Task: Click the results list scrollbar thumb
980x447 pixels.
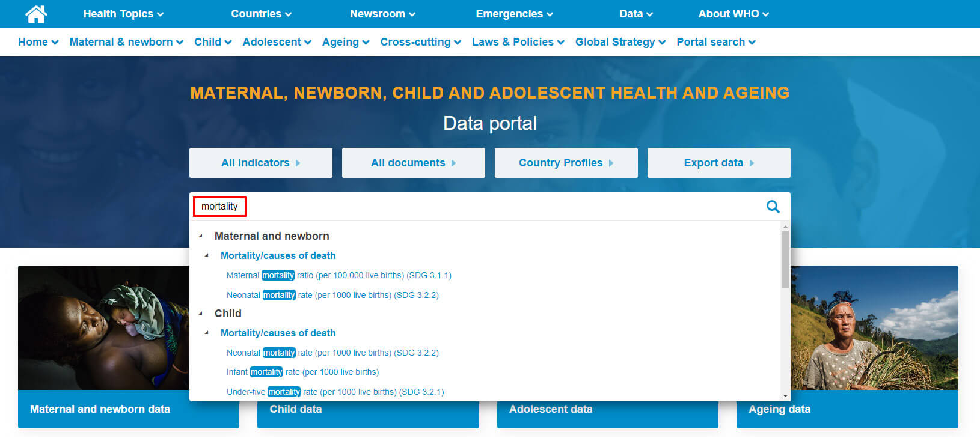Action: (785, 260)
